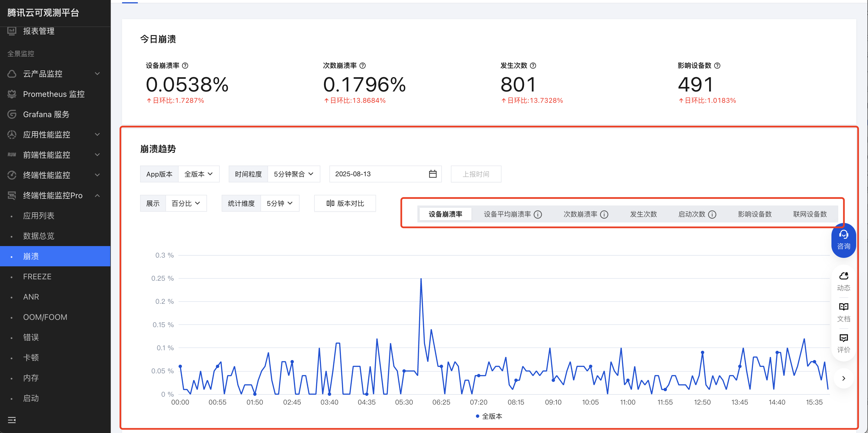
Task: Open the calendar icon in date field
Action: (433, 174)
